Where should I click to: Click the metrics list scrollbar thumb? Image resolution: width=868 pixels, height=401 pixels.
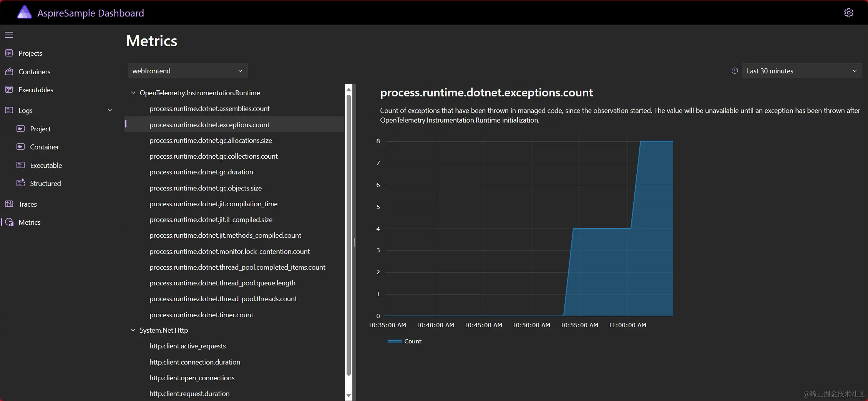(x=349, y=235)
